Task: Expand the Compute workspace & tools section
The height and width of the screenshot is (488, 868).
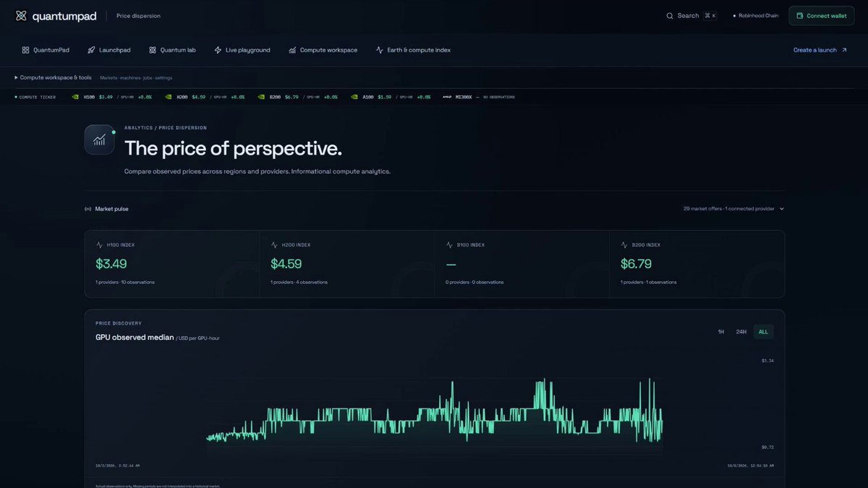Action: pos(53,77)
